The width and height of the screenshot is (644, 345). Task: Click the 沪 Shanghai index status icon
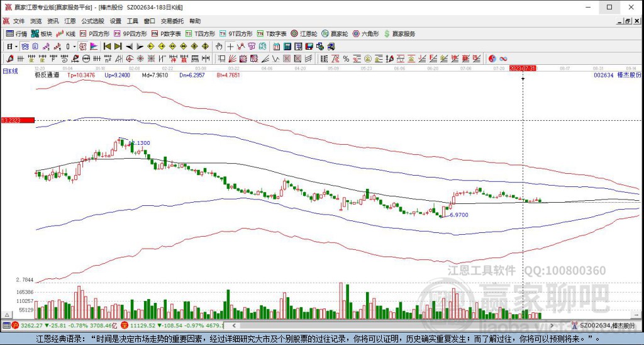click(15, 325)
